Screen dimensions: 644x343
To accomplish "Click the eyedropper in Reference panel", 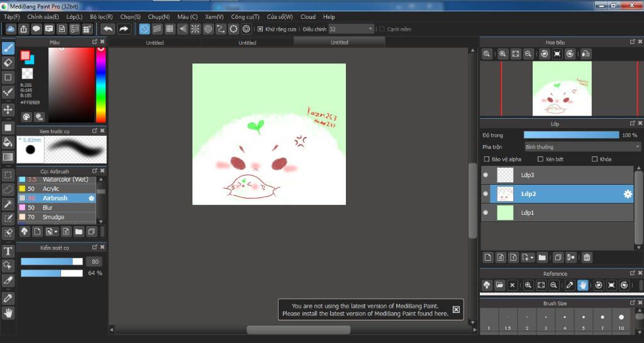I will point(570,285).
